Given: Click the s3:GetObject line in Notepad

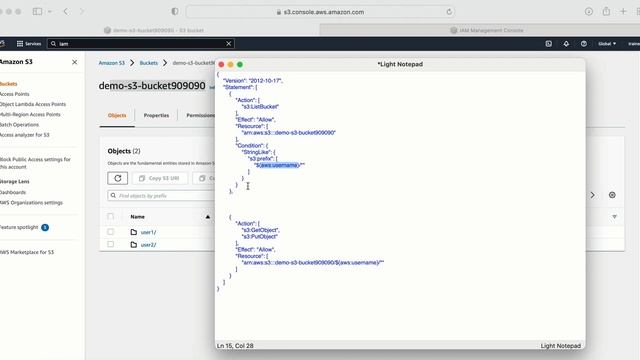Looking at the screenshot, I should point(260,230).
